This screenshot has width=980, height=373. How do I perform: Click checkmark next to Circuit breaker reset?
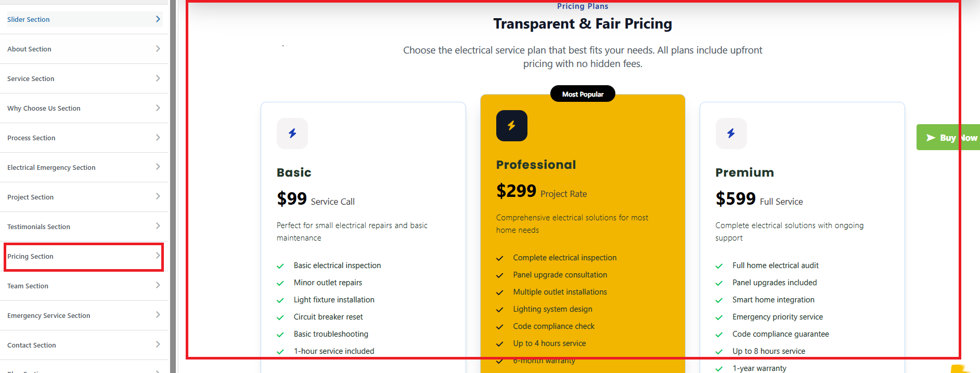(280, 317)
